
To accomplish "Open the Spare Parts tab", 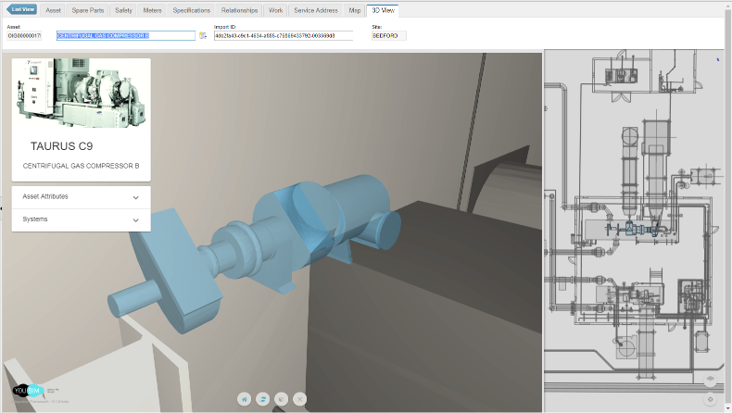I will [88, 10].
